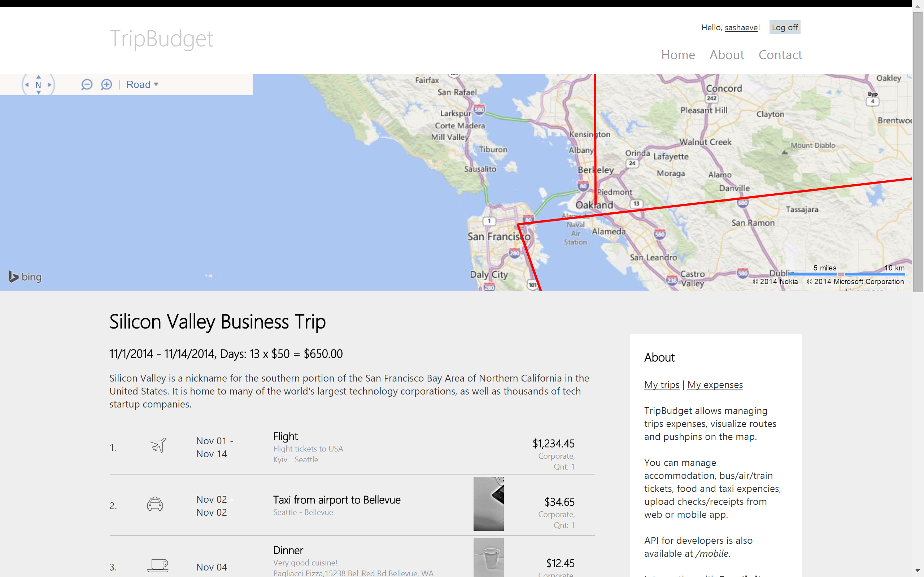
Task: Click the coffee cup icon for Dinner
Action: pos(158,565)
